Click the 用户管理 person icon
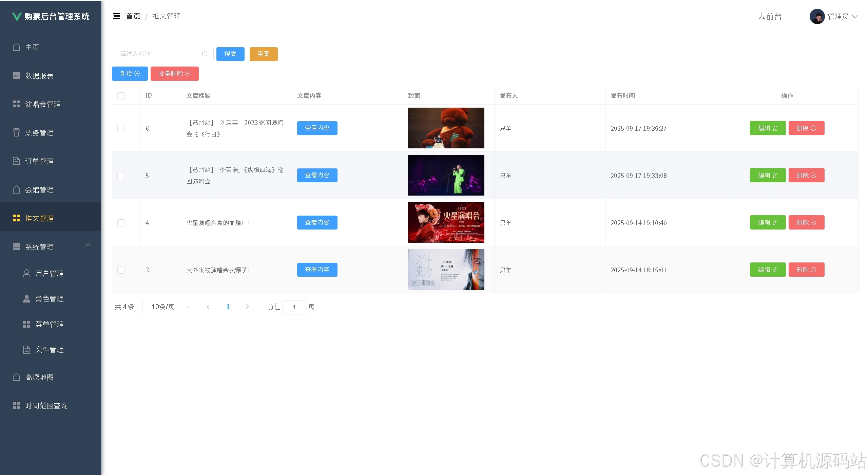 [26, 273]
